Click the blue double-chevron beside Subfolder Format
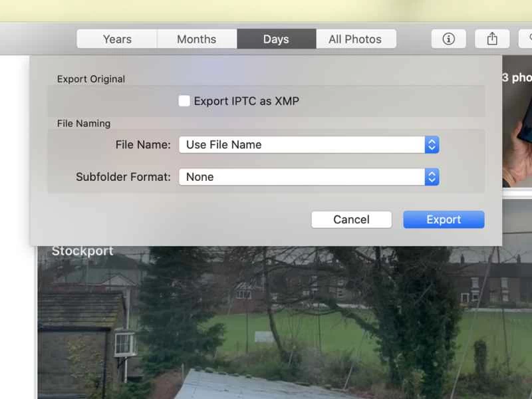The height and width of the screenshot is (399, 532). tap(431, 177)
